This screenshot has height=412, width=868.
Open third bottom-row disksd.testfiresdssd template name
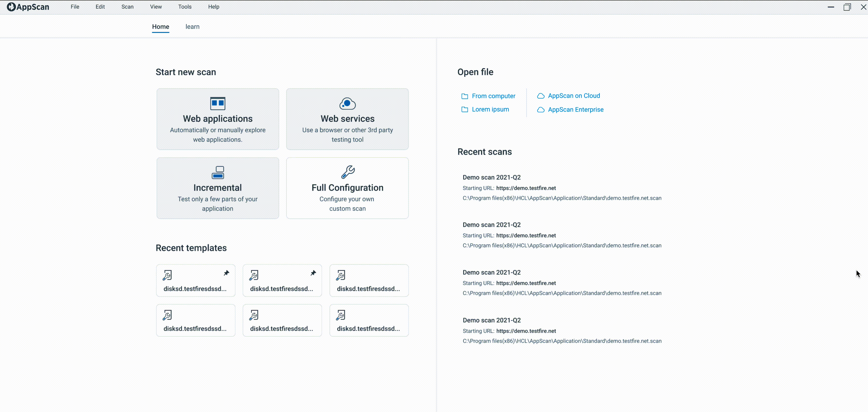click(368, 328)
